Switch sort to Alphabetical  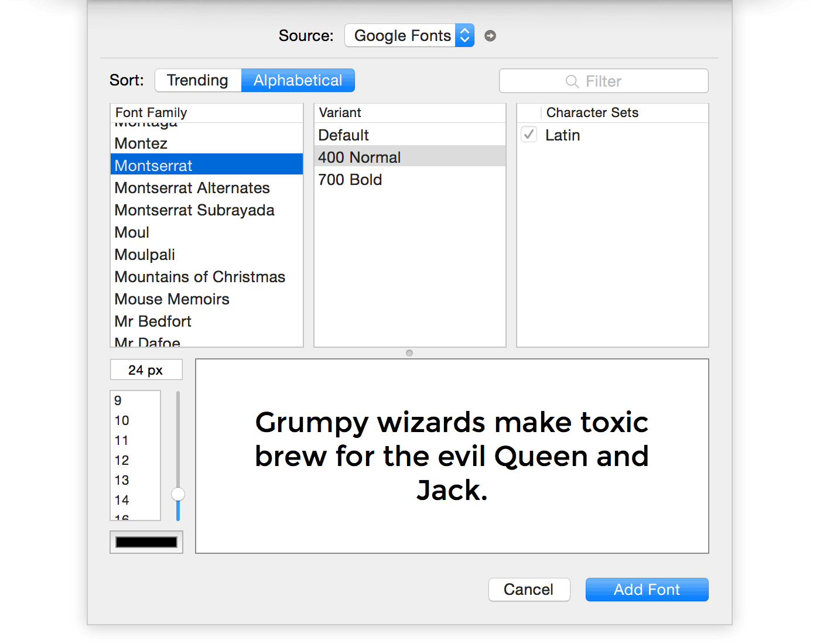tap(298, 80)
